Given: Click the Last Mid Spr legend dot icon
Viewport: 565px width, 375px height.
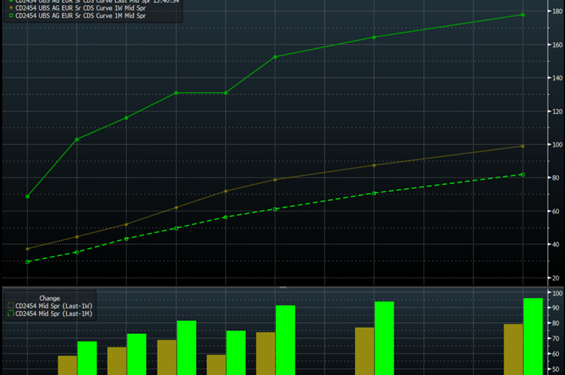Looking at the screenshot, I should pos(11,1).
